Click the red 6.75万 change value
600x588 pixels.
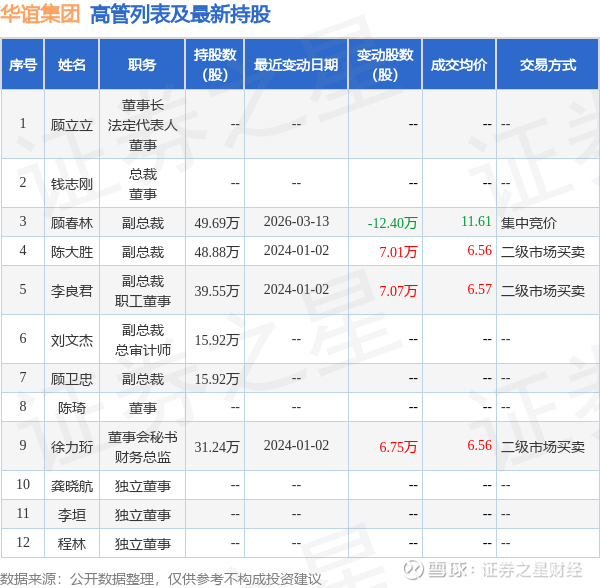pyautogui.click(x=398, y=447)
